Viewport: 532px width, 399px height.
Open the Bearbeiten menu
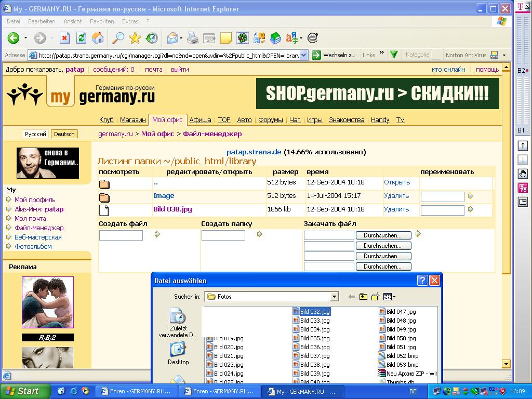click(42, 21)
